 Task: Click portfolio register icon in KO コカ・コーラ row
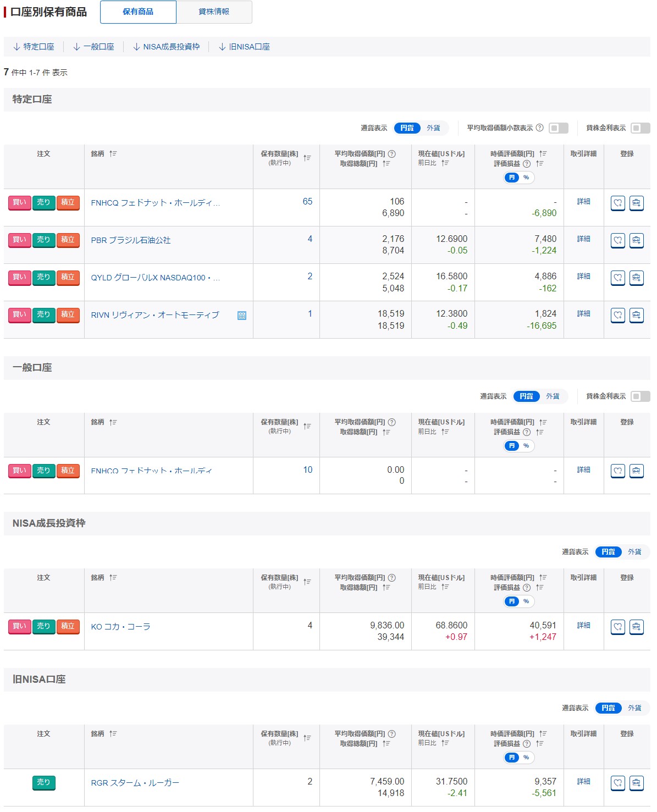click(636, 627)
